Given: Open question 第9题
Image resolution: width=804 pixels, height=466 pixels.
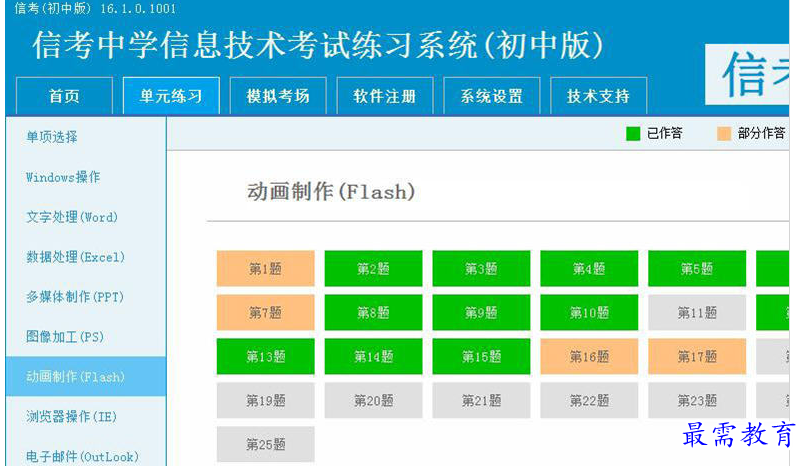Looking at the screenshot, I should (x=481, y=312).
